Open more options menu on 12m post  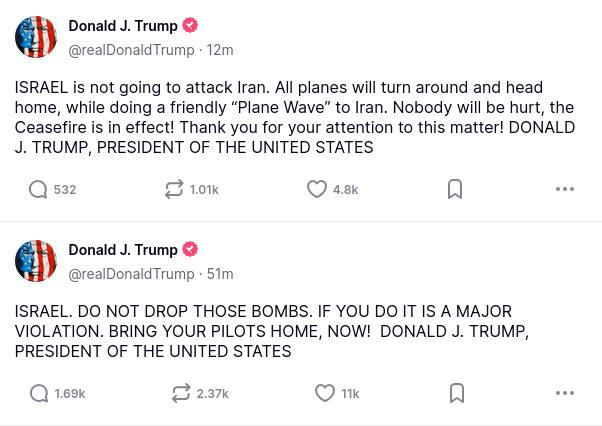(565, 189)
